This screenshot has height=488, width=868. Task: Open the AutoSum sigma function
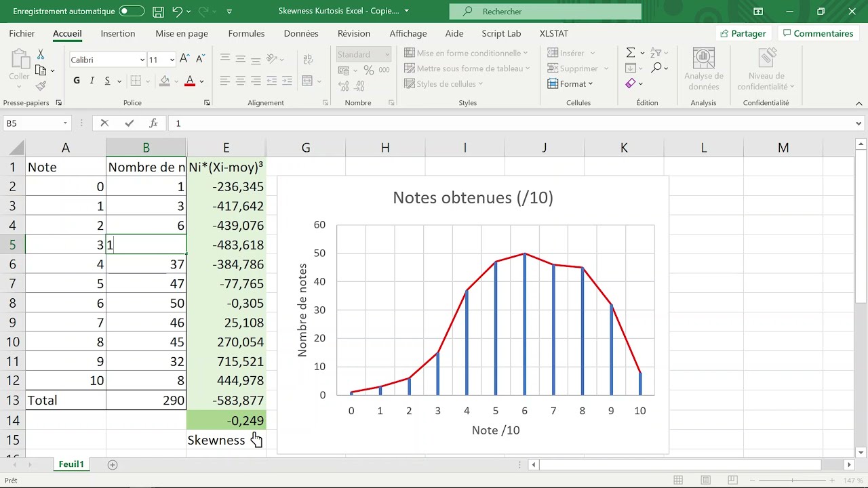coord(631,52)
